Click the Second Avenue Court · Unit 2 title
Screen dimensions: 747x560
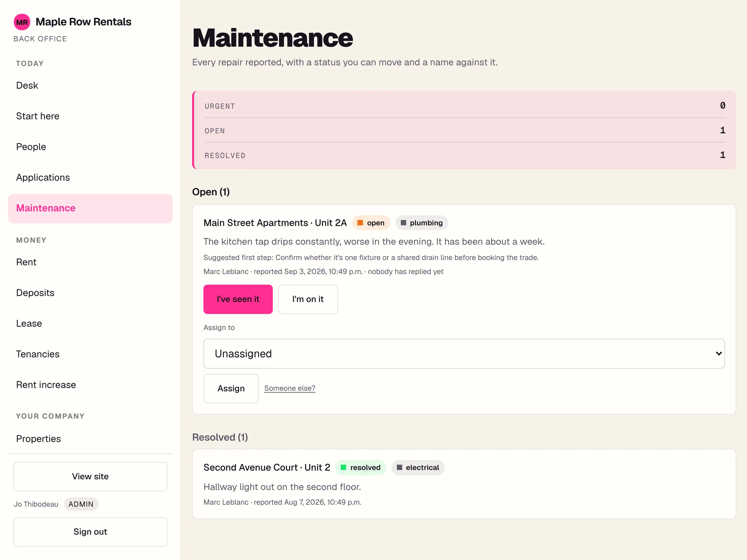266,468
